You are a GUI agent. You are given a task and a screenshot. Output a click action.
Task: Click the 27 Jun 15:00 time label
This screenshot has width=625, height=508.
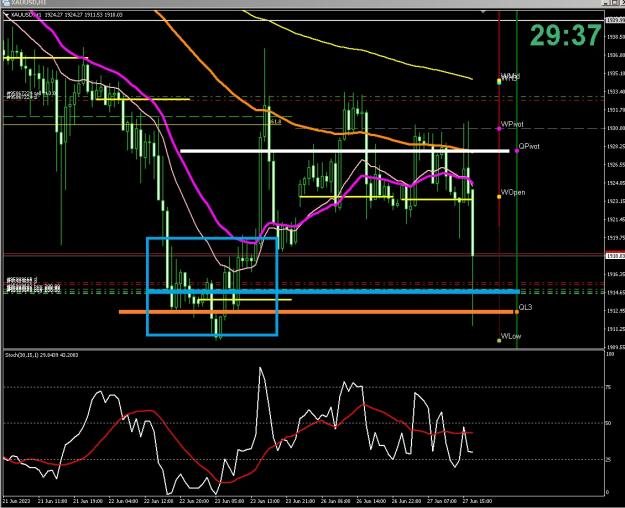(x=477, y=501)
